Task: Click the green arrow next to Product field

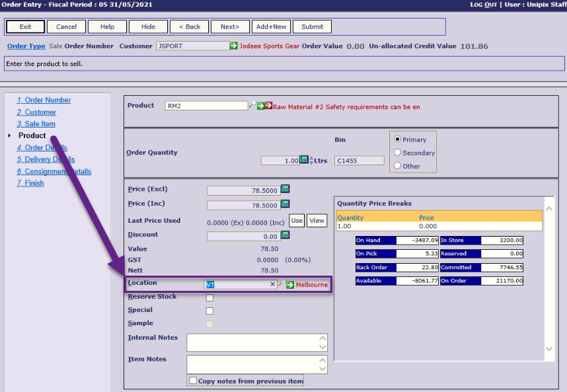Action: pos(261,106)
